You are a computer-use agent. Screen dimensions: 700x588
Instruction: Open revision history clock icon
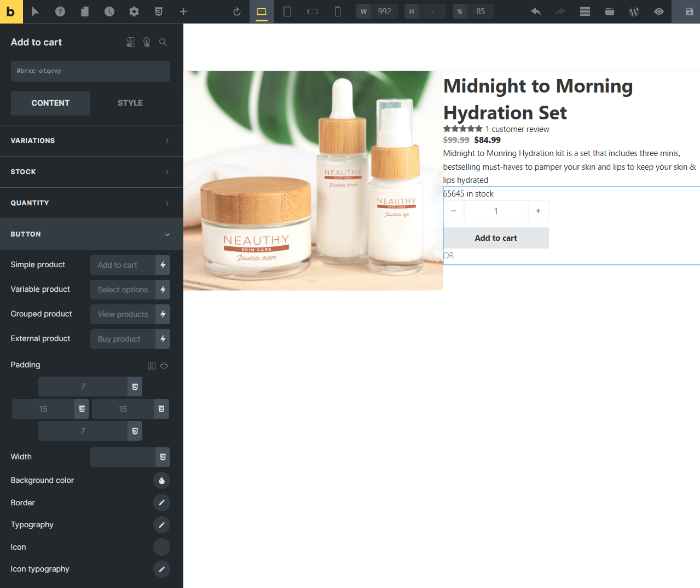pos(109,11)
